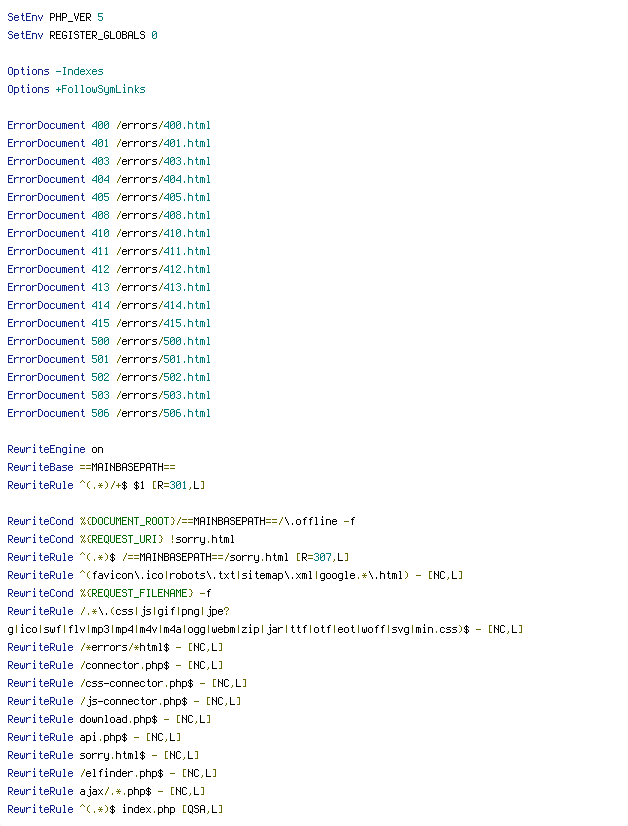The height and width of the screenshot is (826, 628).
Task: Click the ErrorDocument 503 line
Action: 109,395
